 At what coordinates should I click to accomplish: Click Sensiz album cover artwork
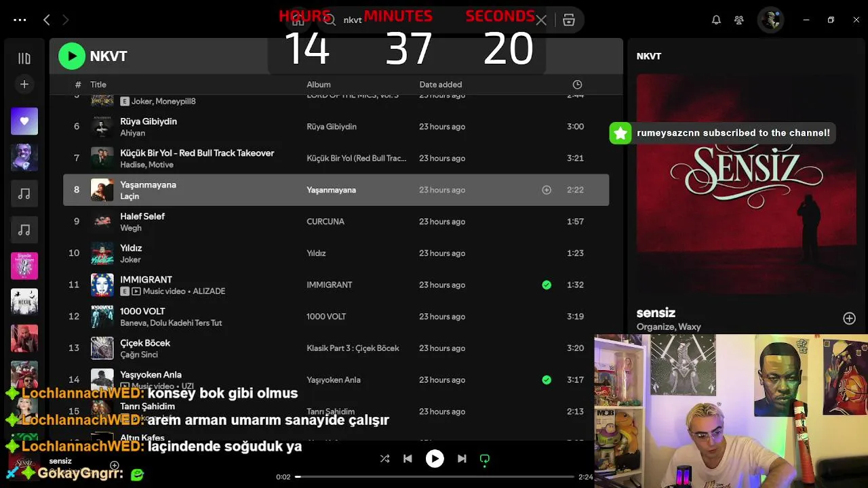pyautogui.click(x=746, y=184)
